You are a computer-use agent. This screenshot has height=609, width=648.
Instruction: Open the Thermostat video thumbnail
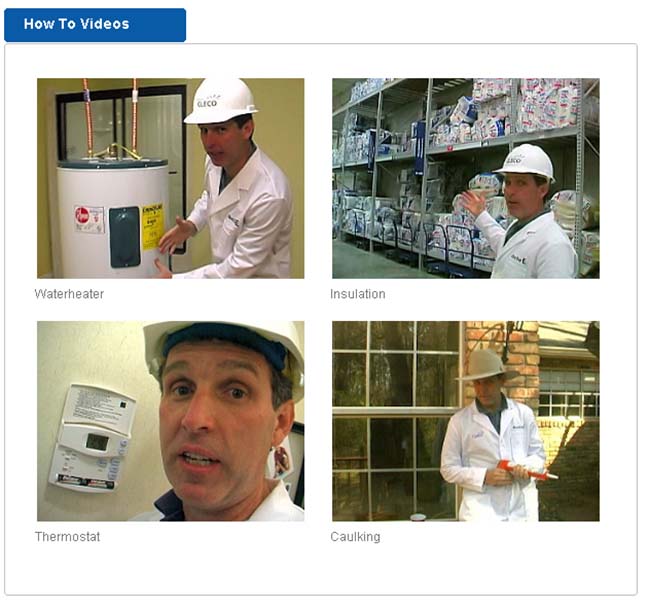click(x=171, y=421)
